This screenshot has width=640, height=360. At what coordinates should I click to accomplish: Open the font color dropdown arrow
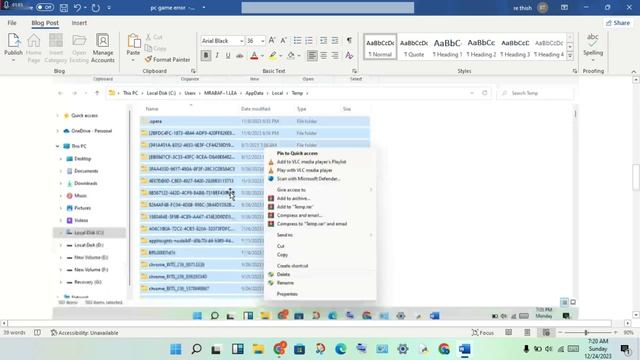[x=262, y=56]
